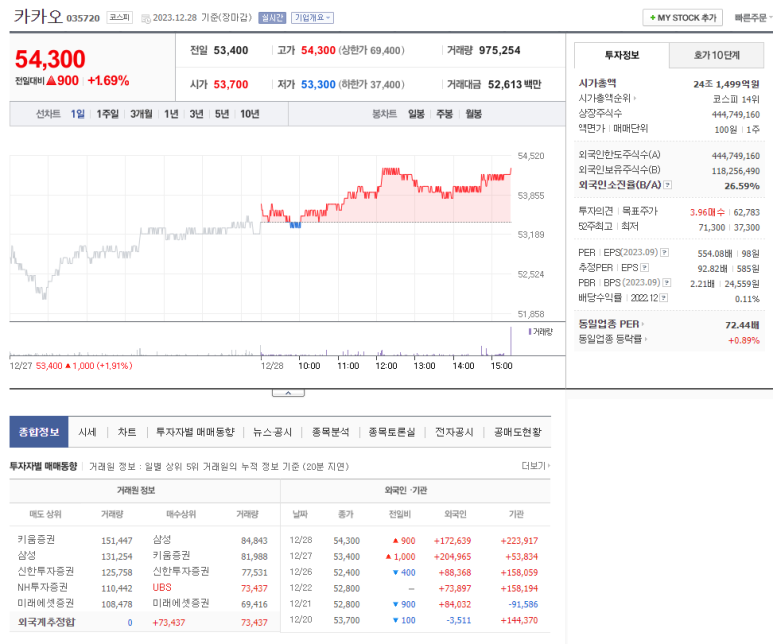The image size is (773, 644).
Task: Click the current price 54,300
Action: point(50,59)
